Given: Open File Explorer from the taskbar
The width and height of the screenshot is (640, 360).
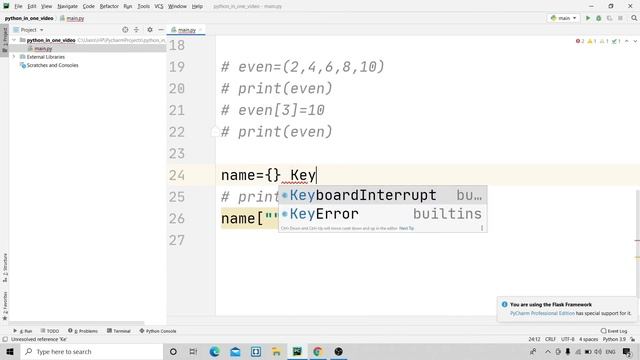Looking at the screenshot, I should [x=276, y=351].
